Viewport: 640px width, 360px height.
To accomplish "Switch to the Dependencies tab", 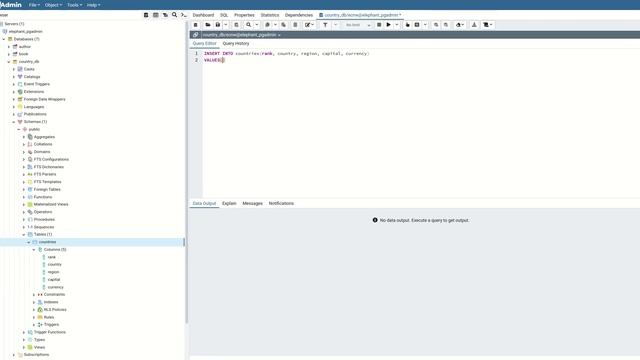I will pyautogui.click(x=299, y=15).
